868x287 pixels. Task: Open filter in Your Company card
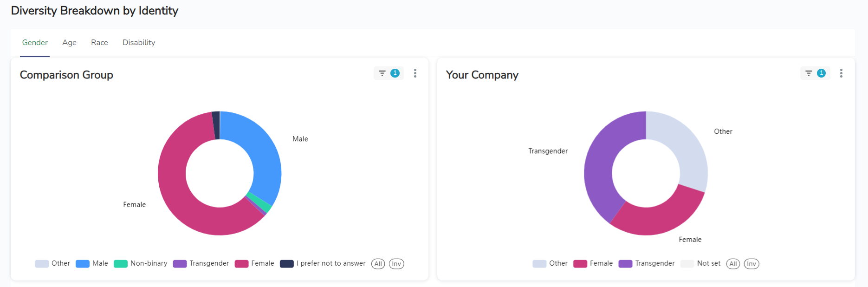815,73
